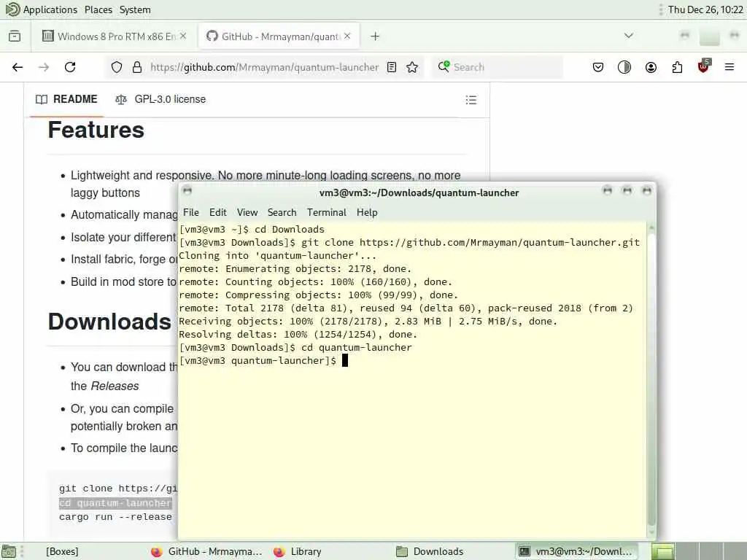This screenshot has height=560, width=747.
Task: Switch to the Windows 8 Pro RTM tab
Action: [115, 36]
